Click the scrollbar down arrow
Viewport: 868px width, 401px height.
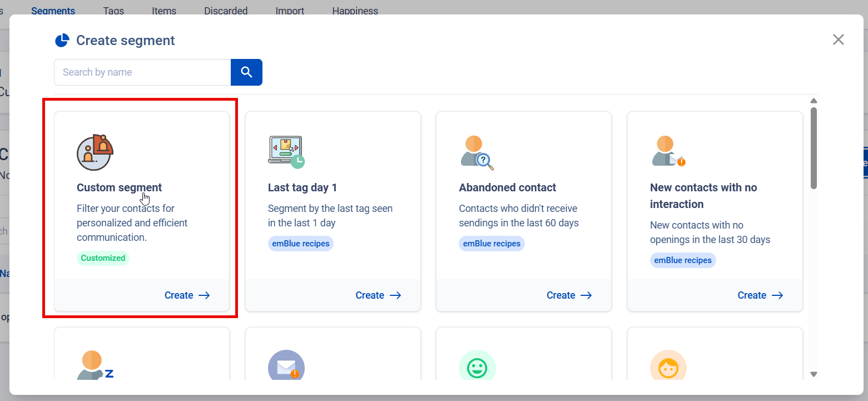(814, 374)
